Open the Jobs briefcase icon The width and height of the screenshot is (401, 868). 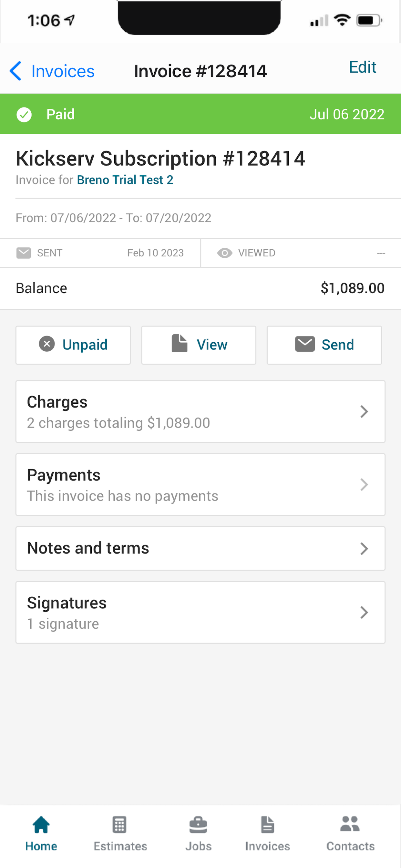[x=198, y=824]
